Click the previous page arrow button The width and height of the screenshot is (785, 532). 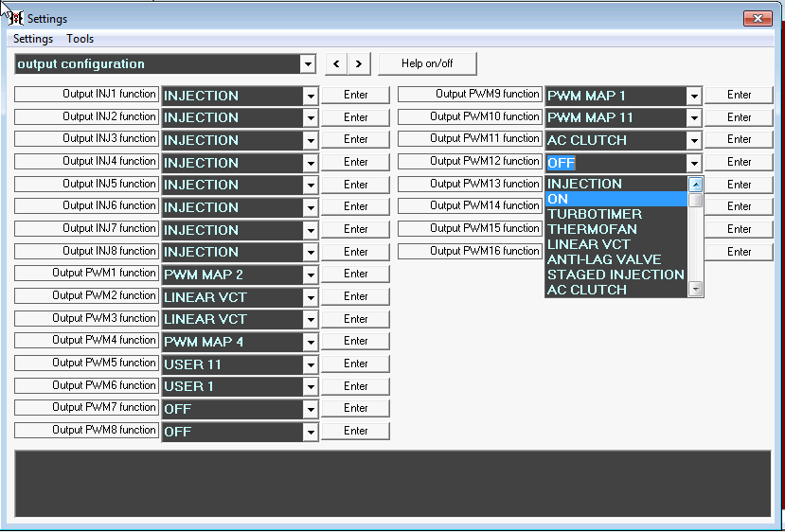336,63
